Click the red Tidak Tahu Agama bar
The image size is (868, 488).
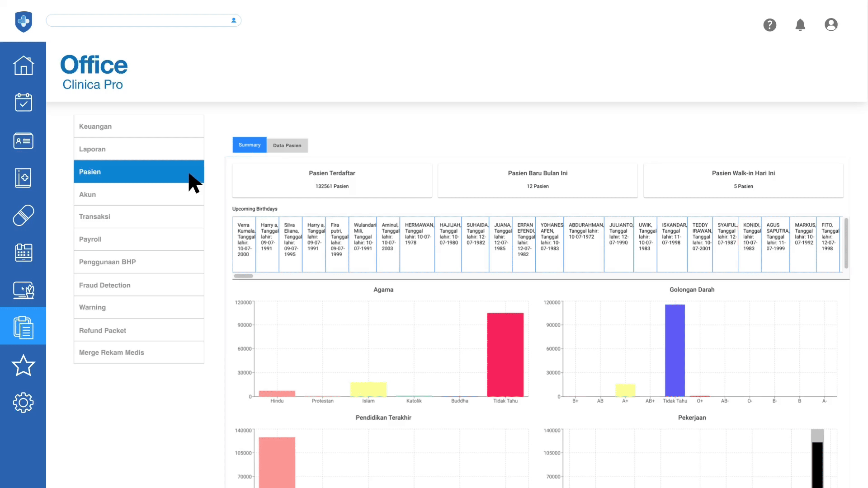tap(505, 355)
